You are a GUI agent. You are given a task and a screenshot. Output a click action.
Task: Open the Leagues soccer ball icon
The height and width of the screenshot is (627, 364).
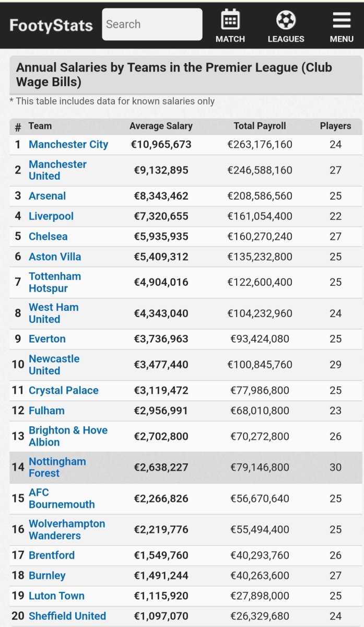click(x=286, y=20)
